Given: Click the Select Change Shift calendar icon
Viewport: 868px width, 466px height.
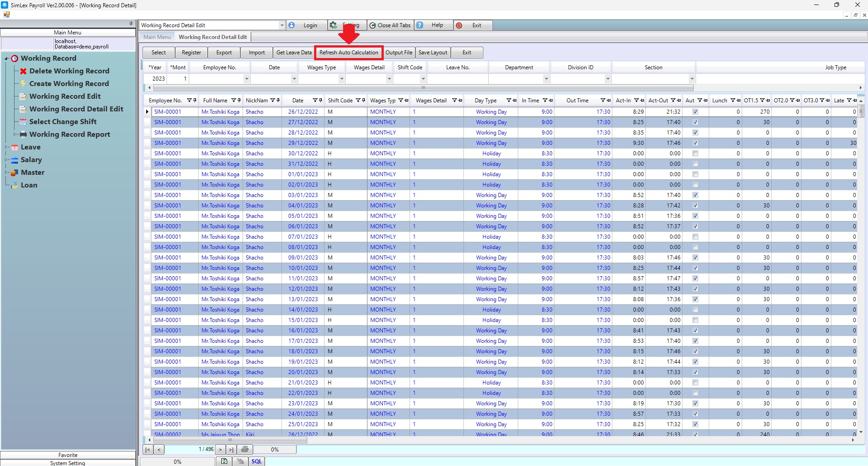Looking at the screenshot, I should 23,122.
